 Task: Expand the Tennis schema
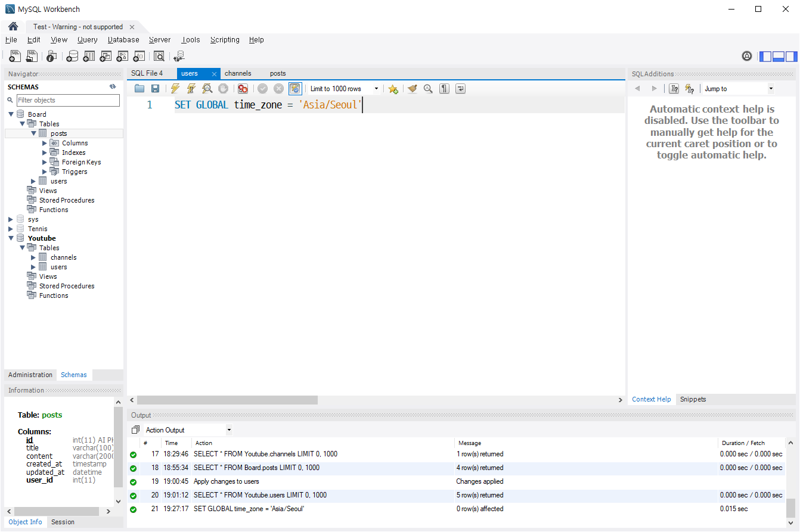(x=11, y=229)
